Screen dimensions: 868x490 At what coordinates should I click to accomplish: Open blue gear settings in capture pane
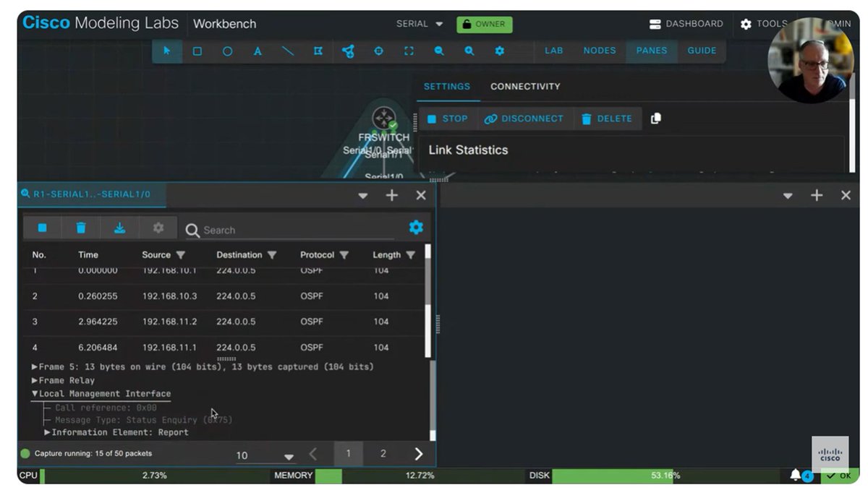416,227
